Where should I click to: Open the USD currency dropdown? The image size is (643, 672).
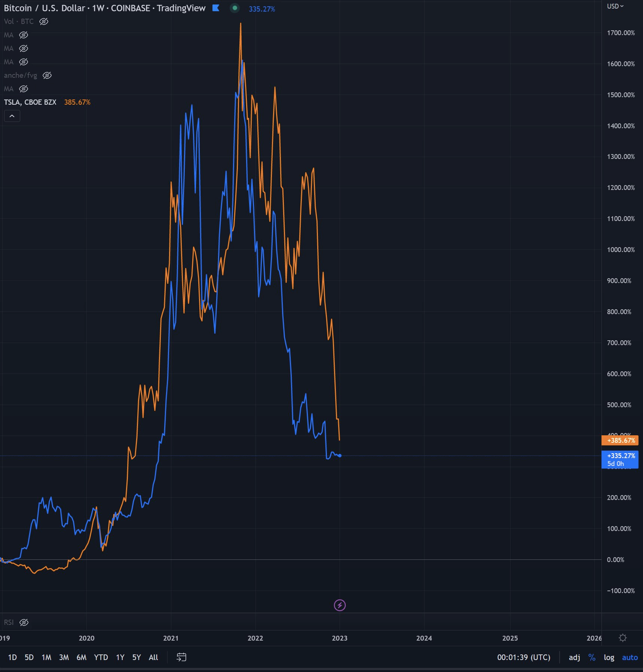(x=615, y=6)
